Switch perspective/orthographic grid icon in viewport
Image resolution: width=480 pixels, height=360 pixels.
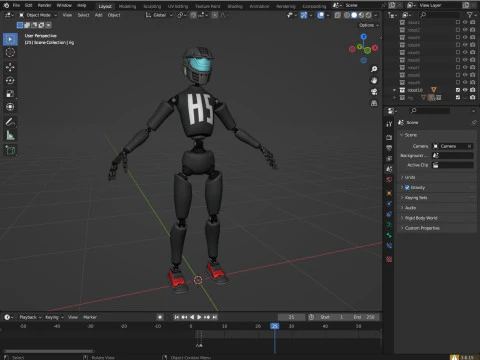click(374, 103)
